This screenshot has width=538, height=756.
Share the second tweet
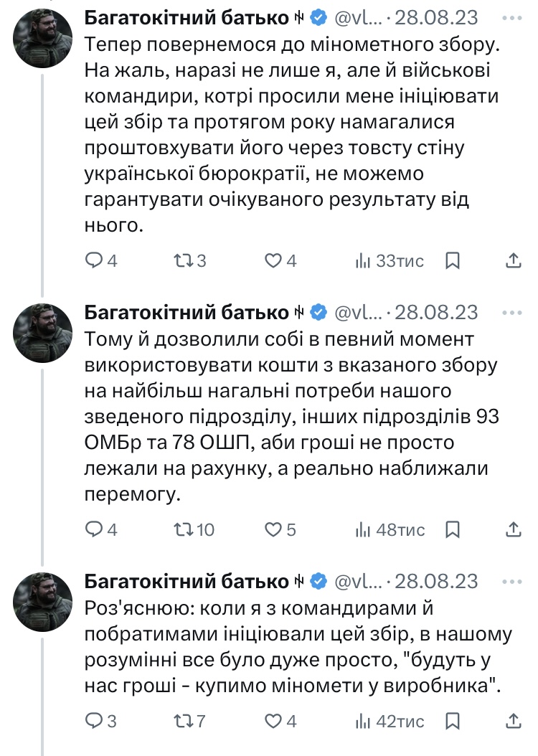coord(514,530)
